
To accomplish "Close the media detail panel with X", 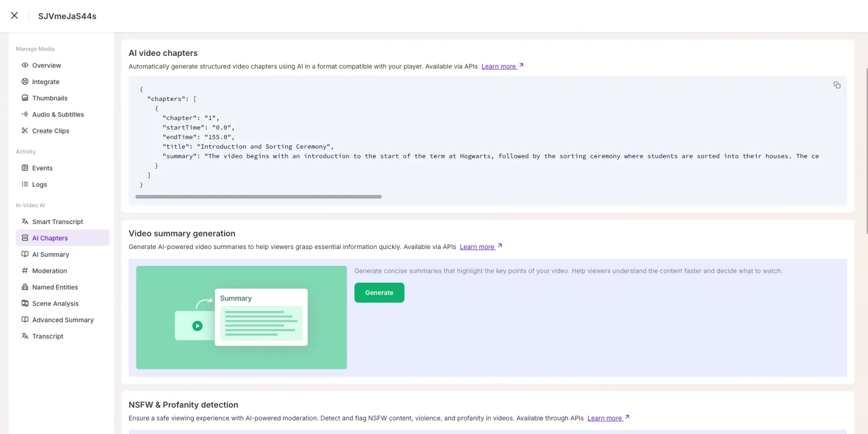I will [x=15, y=16].
